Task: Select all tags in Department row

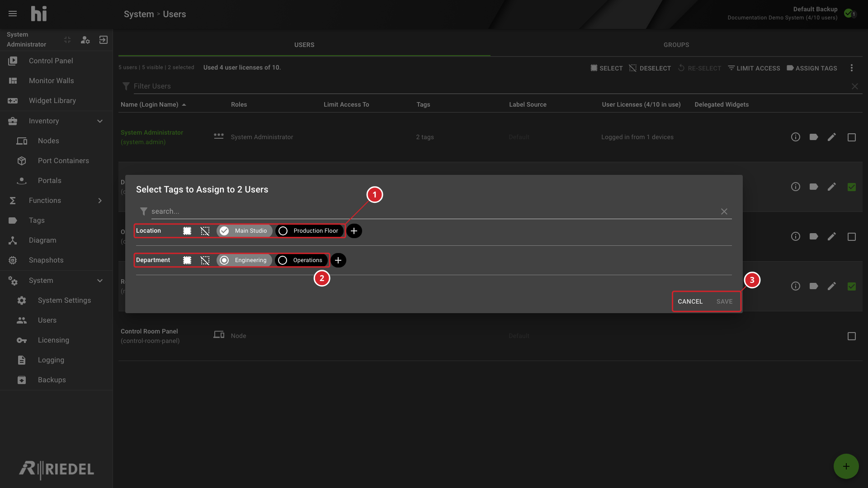Action: coord(187,260)
